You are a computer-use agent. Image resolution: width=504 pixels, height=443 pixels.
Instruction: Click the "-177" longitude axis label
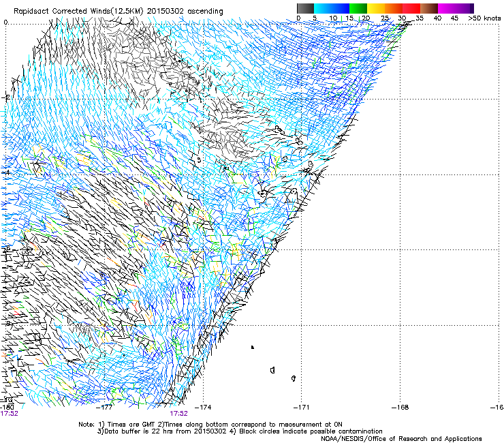pos(104,408)
